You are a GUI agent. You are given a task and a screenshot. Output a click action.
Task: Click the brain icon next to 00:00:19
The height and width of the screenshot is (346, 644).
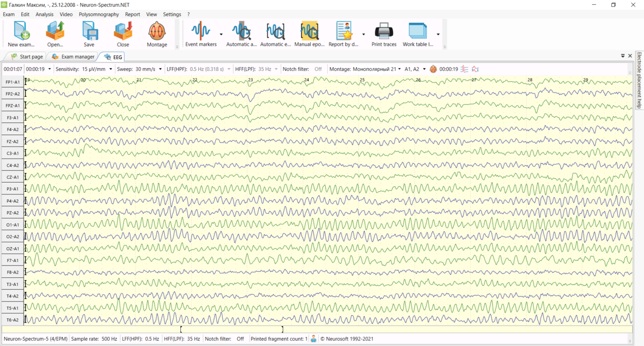[x=433, y=69]
